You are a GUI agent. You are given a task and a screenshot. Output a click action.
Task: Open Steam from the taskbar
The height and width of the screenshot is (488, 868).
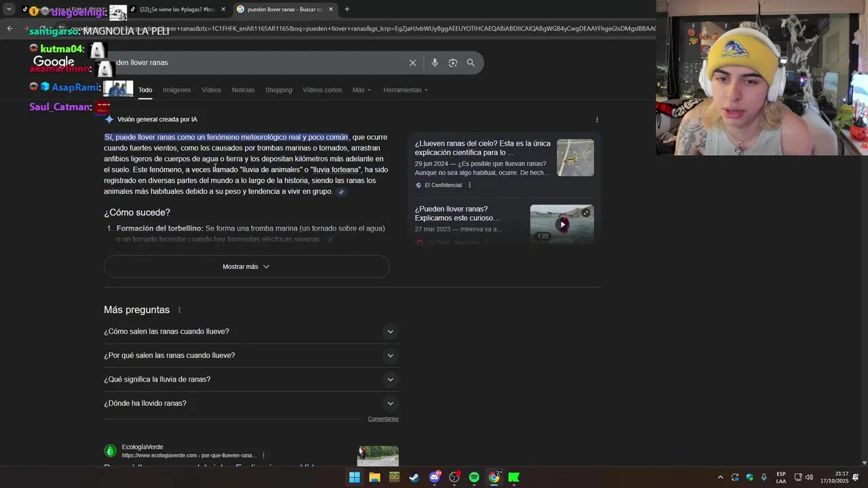click(x=414, y=477)
